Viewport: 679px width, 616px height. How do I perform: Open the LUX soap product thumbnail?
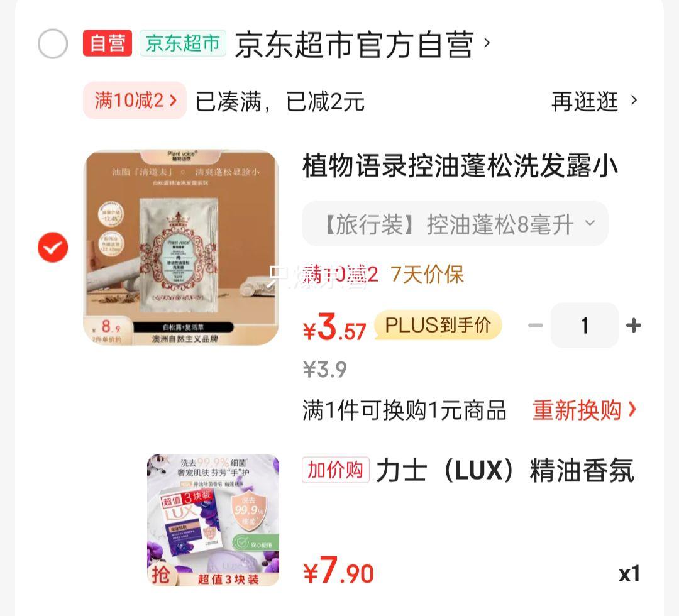point(213,520)
